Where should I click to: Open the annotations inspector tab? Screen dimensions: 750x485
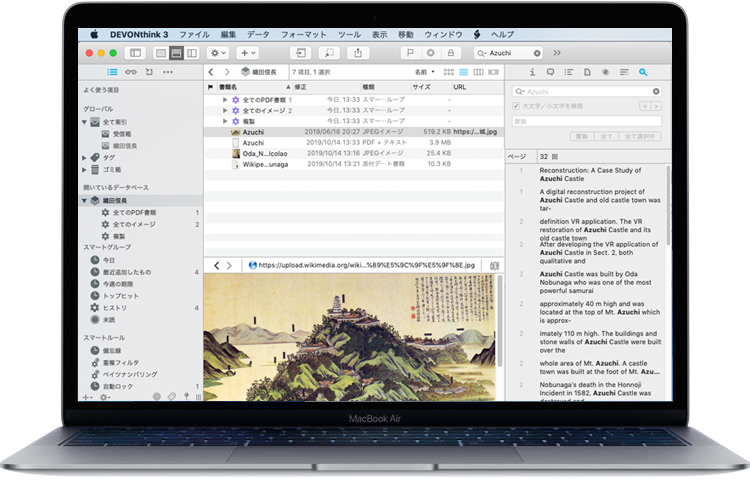click(551, 72)
